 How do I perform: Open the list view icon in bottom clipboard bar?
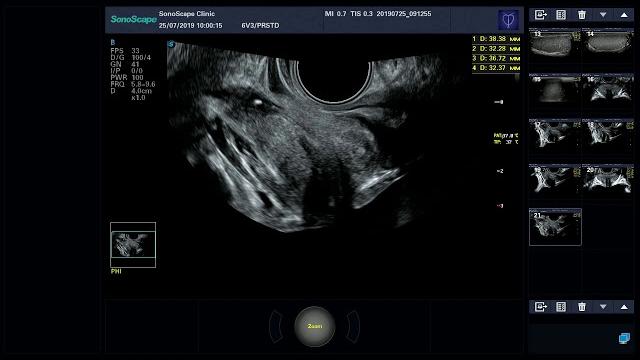(x=561, y=307)
